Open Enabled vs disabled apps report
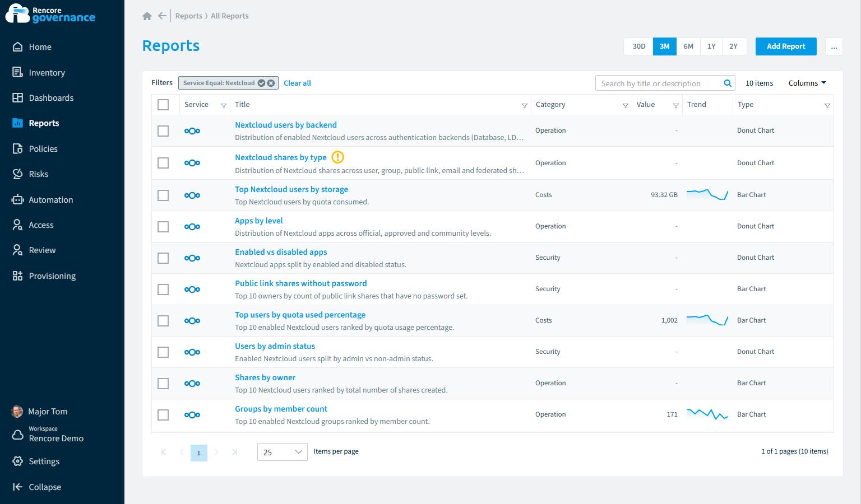The width and height of the screenshot is (861, 504). [x=281, y=252]
